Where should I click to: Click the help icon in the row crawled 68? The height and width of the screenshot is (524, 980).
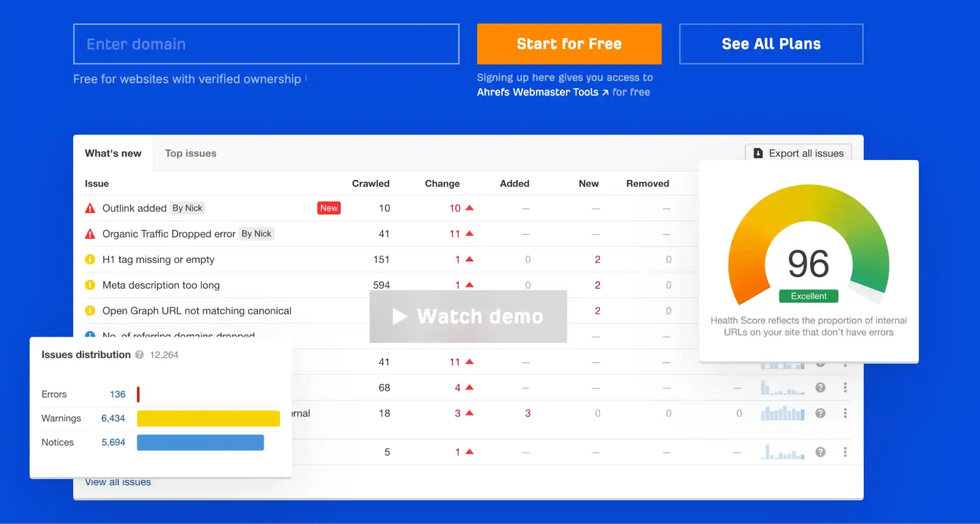[x=820, y=388]
